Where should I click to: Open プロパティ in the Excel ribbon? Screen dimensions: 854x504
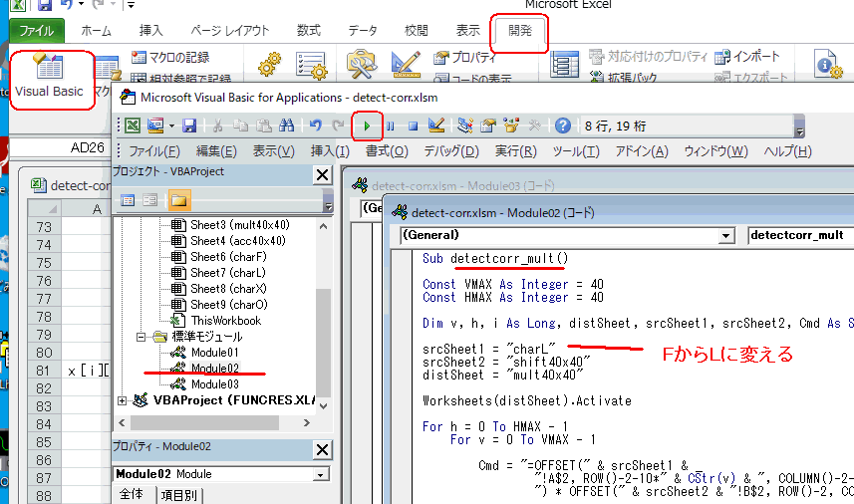click(465, 57)
